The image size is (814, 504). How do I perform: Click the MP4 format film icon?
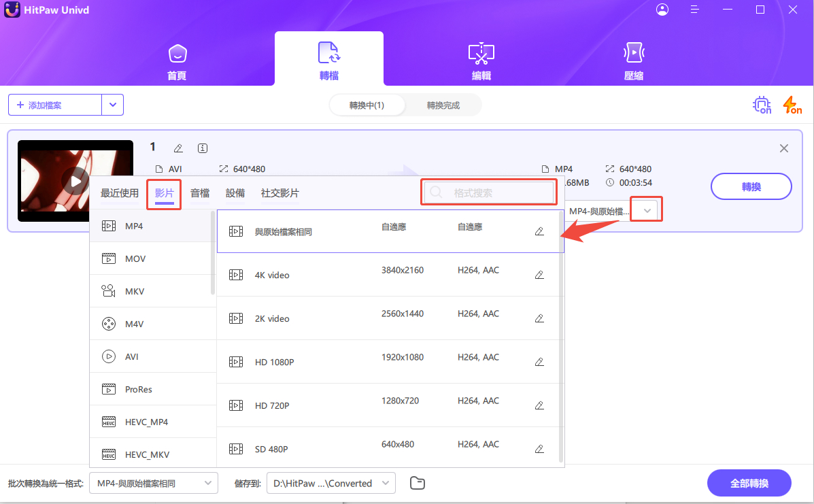coord(109,226)
